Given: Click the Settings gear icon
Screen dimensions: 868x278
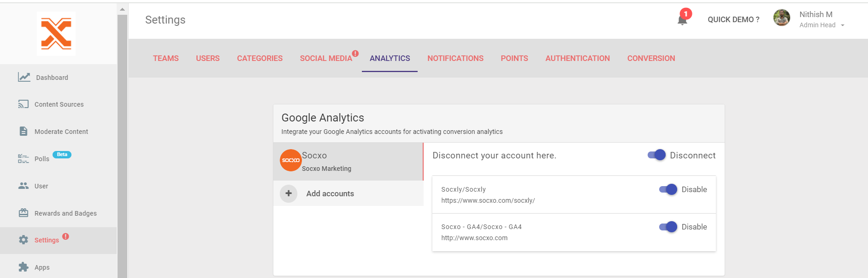Looking at the screenshot, I should (x=24, y=240).
